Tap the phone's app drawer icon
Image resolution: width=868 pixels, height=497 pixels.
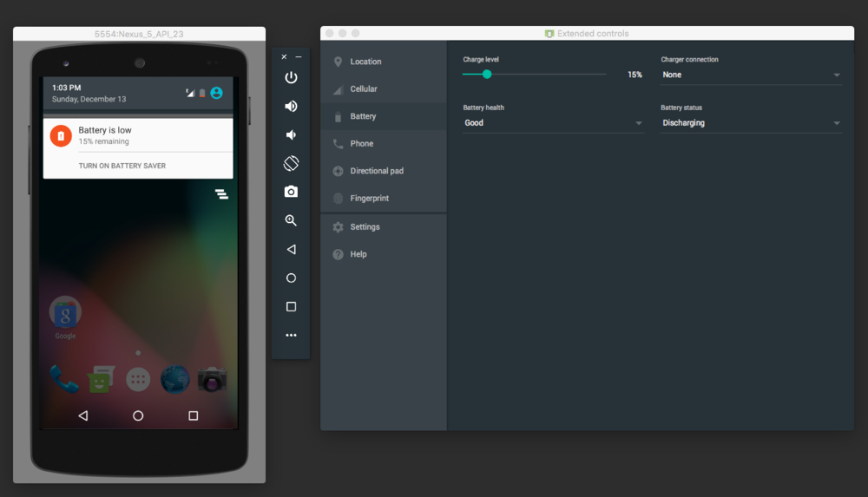click(138, 379)
